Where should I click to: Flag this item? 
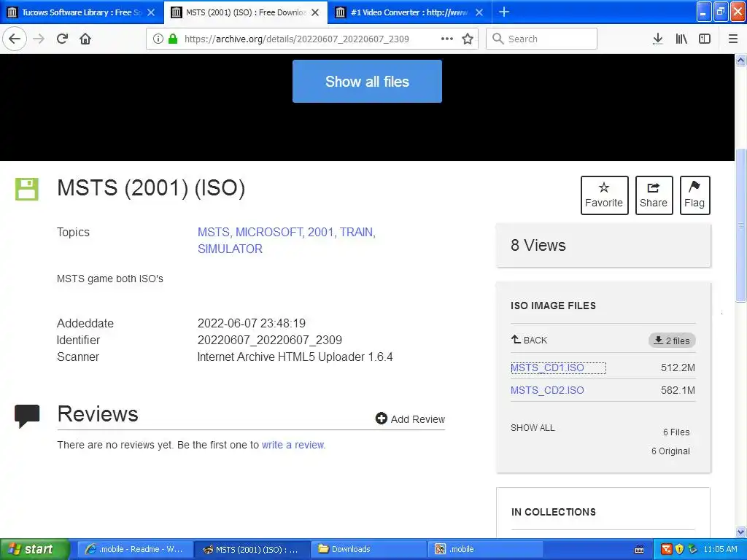695,195
